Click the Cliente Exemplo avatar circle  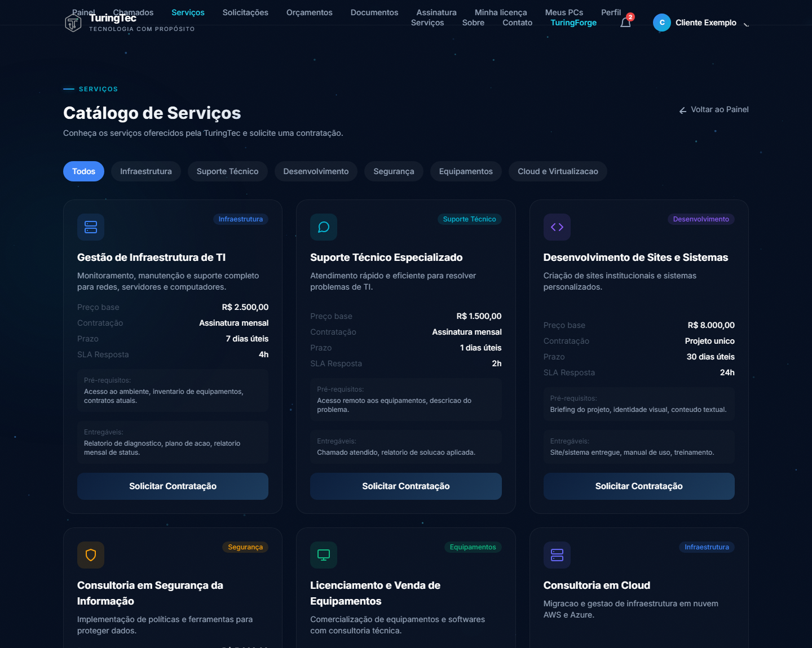click(x=662, y=23)
